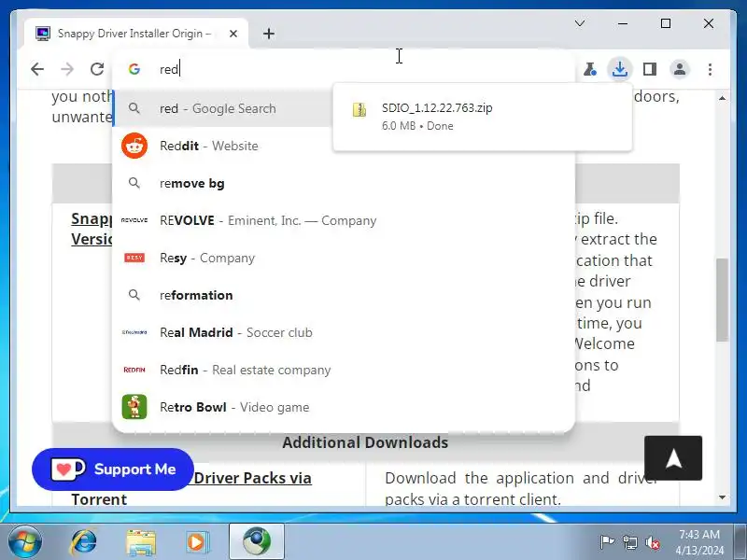Click 'Additional Downloads' heading text
Image resolution: width=747 pixels, height=560 pixels.
point(365,442)
